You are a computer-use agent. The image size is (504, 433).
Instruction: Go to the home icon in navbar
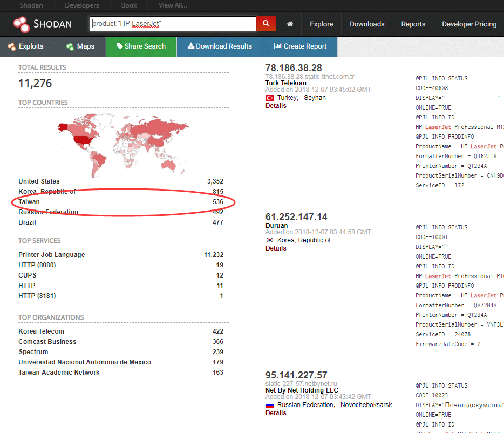point(290,24)
